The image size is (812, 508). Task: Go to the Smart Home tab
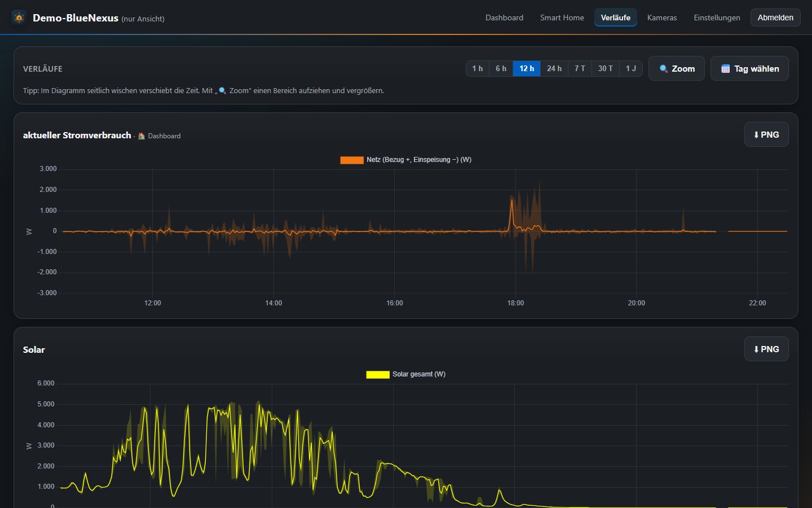562,17
